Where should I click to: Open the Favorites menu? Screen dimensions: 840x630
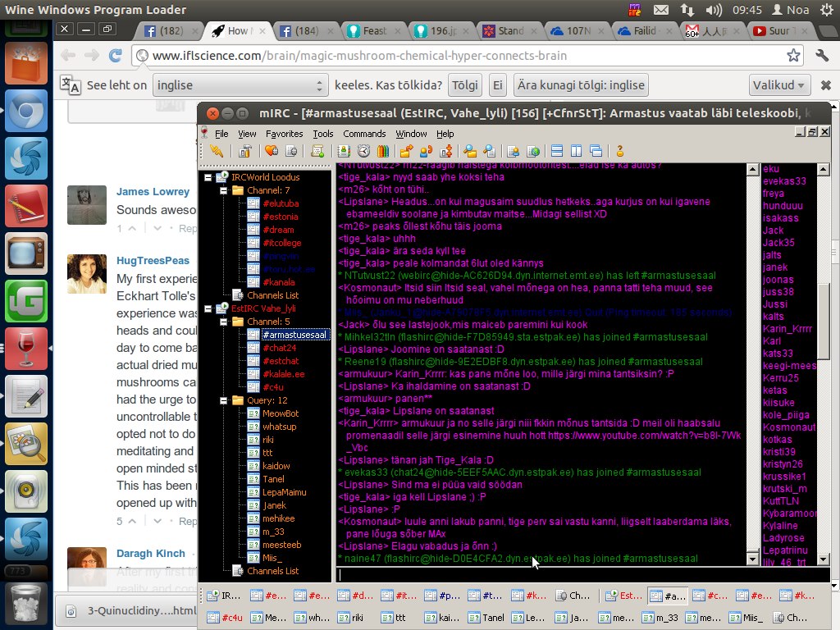(284, 134)
